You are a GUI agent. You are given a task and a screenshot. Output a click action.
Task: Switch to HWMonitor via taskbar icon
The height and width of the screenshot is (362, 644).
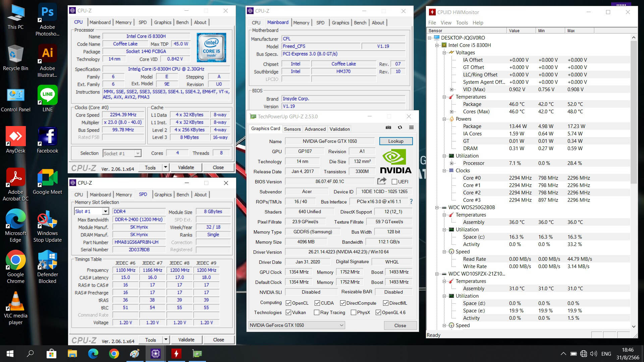click(x=176, y=354)
